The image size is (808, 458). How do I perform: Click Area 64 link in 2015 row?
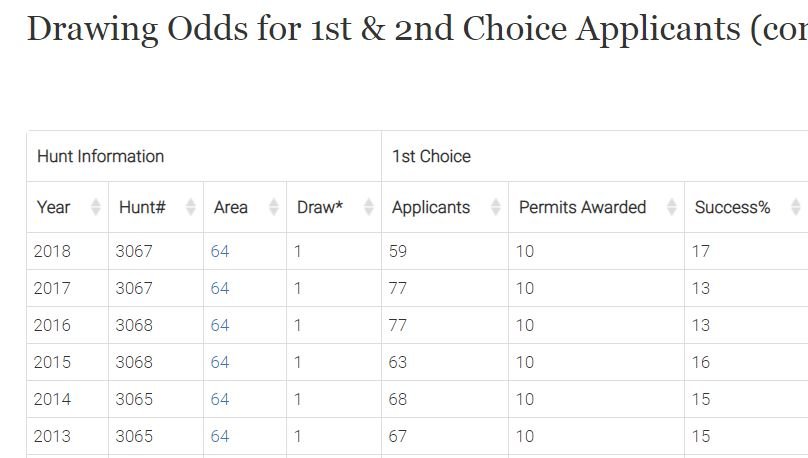[x=220, y=362]
